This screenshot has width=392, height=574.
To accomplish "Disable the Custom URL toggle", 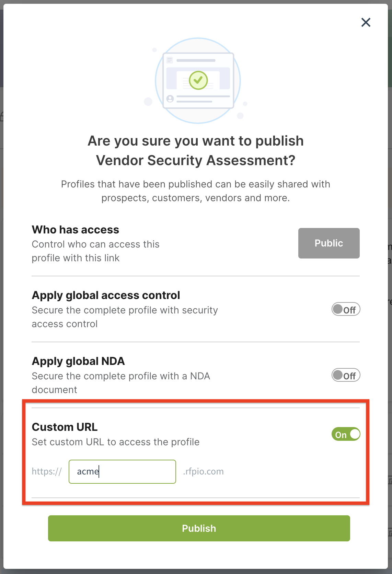I will (346, 434).
